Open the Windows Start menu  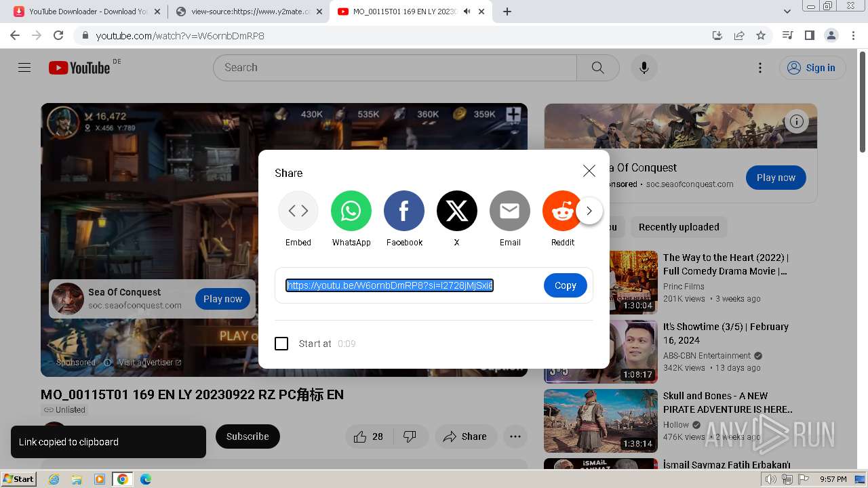point(19,479)
